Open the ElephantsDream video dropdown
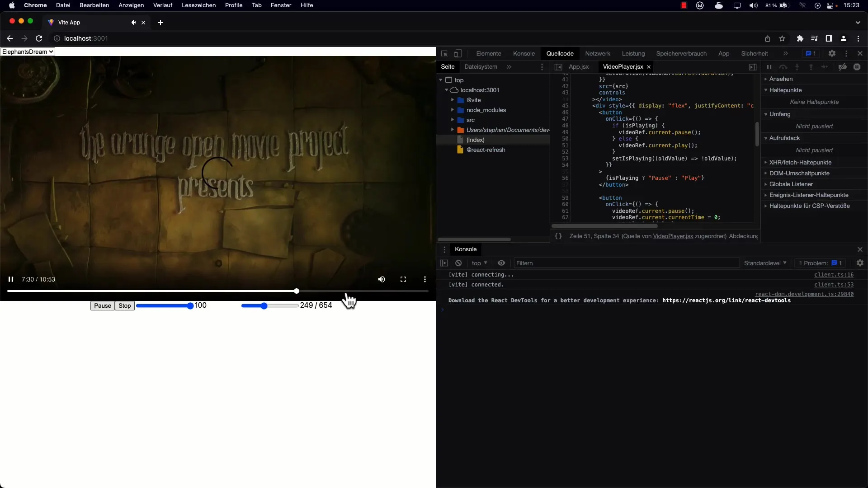This screenshot has height=488, width=868. pyautogui.click(x=28, y=52)
